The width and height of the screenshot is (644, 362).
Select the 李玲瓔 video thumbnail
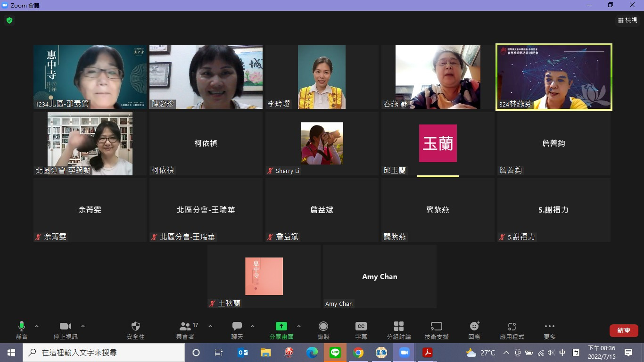point(322,77)
